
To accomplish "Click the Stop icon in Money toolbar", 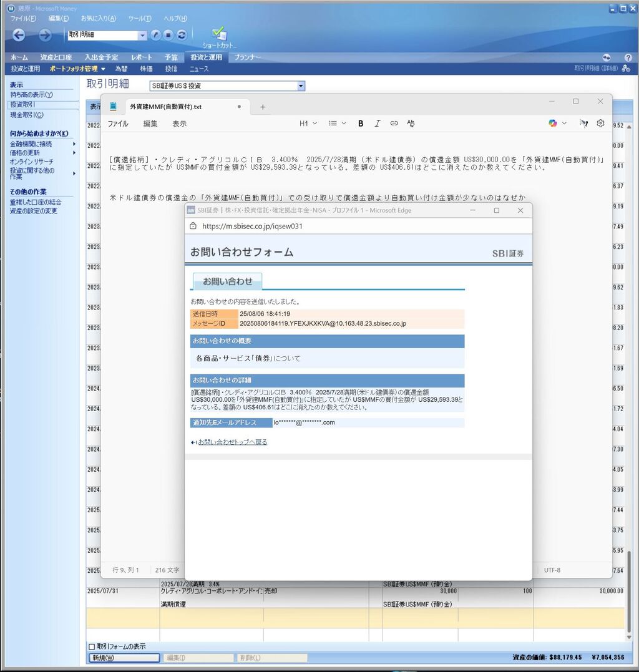I will (168, 35).
